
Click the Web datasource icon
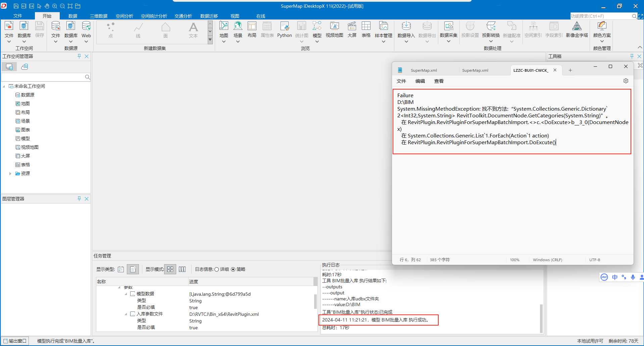point(86,26)
